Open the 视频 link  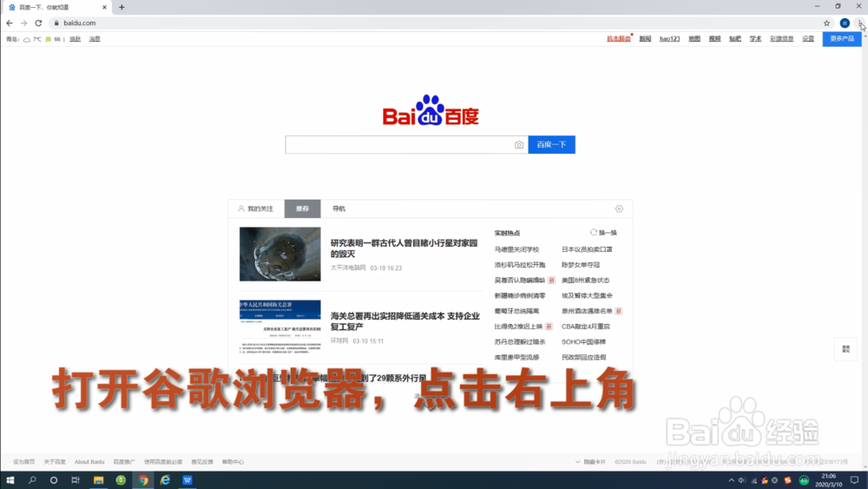[x=714, y=39]
